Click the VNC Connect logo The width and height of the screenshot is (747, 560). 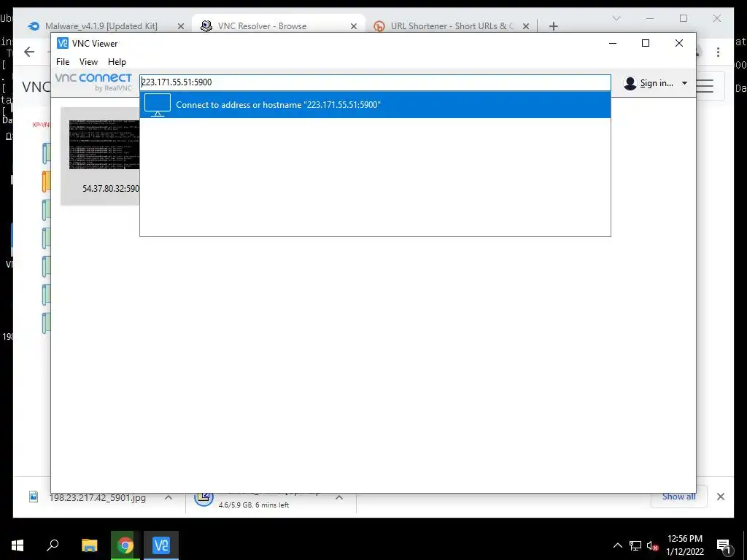point(93,82)
